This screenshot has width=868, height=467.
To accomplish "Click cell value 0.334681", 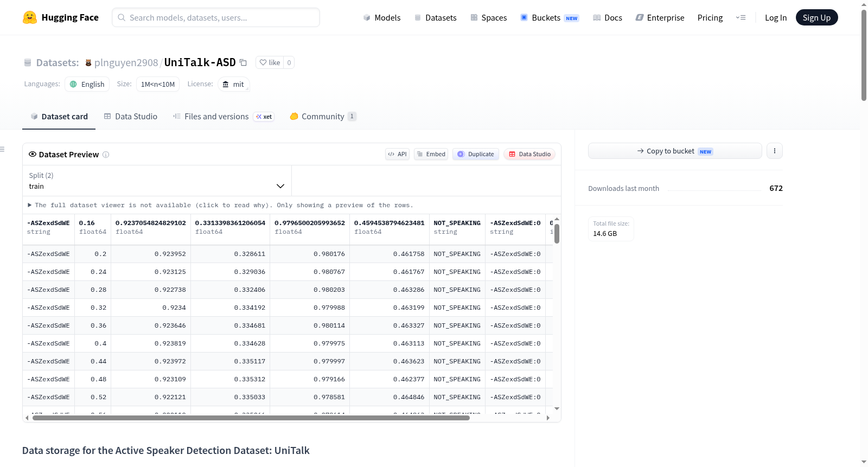I will 250,325.
